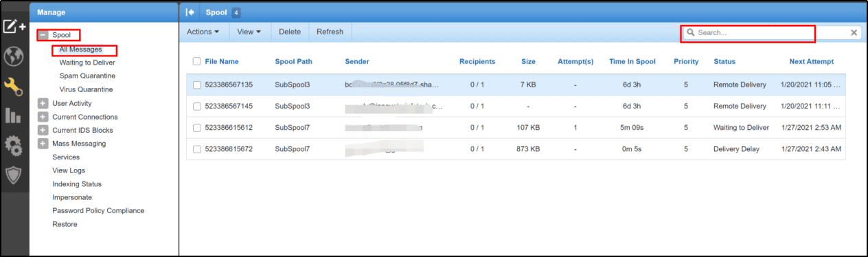Check the box for file 523386615612
The image size is (868, 257).
(x=197, y=128)
